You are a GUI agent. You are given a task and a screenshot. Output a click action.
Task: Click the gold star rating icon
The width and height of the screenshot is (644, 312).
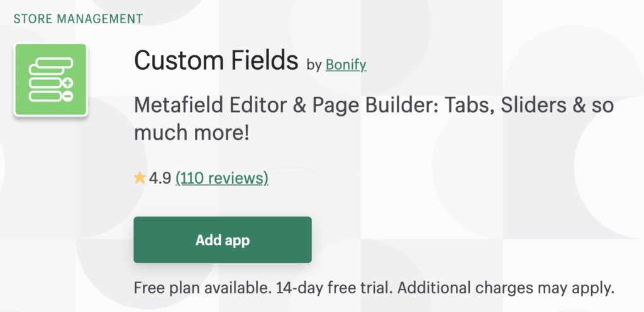[140, 179]
